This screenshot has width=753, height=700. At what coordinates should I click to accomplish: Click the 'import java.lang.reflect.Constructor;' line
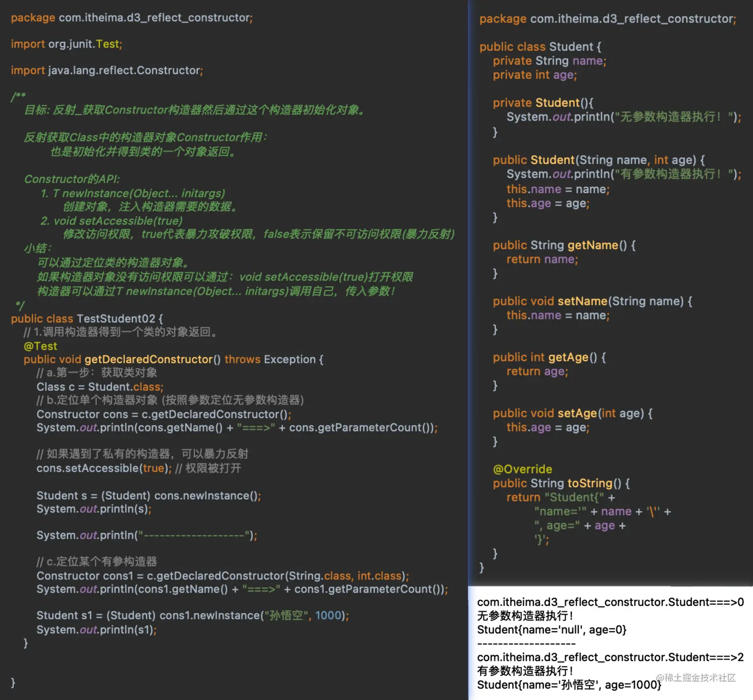(107, 70)
